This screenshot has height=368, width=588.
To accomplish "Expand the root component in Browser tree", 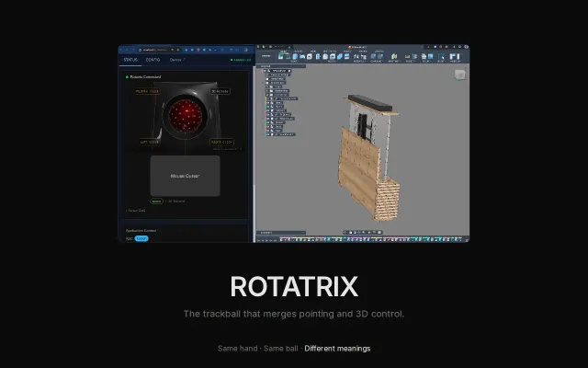I will [x=265, y=71].
